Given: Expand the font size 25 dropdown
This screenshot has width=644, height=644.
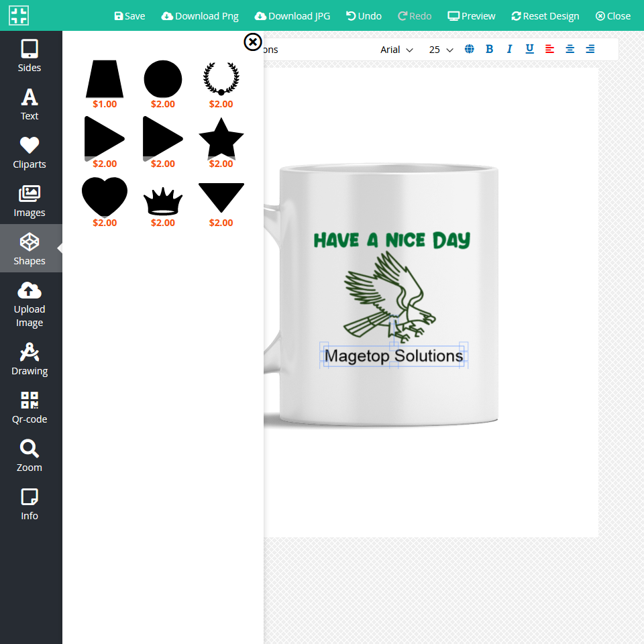Looking at the screenshot, I should pos(441,50).
